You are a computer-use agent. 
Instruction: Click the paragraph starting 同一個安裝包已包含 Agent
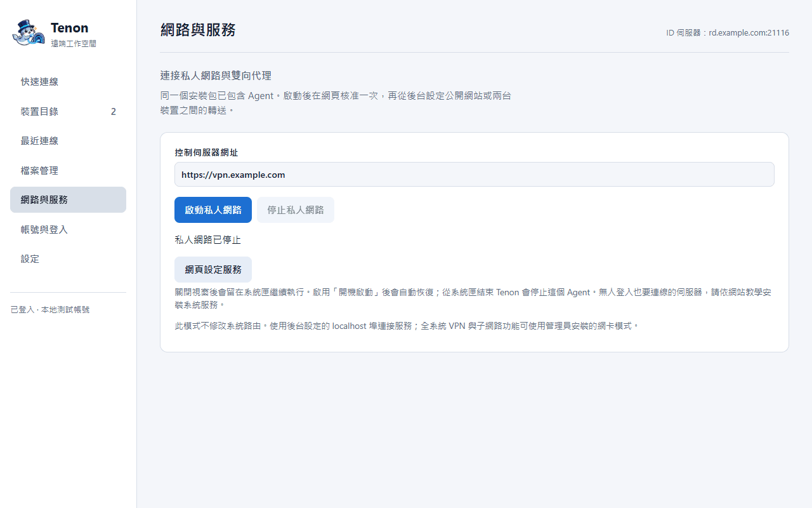click(336, 103)
